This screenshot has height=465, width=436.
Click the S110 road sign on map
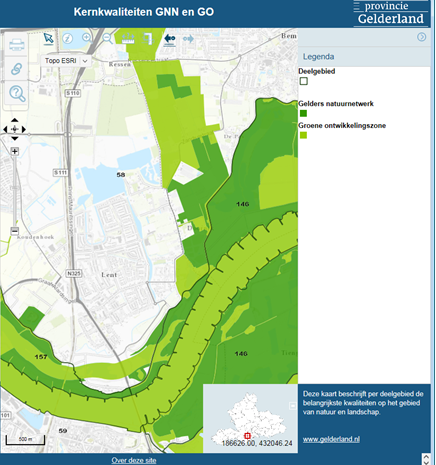click(73, 93)
